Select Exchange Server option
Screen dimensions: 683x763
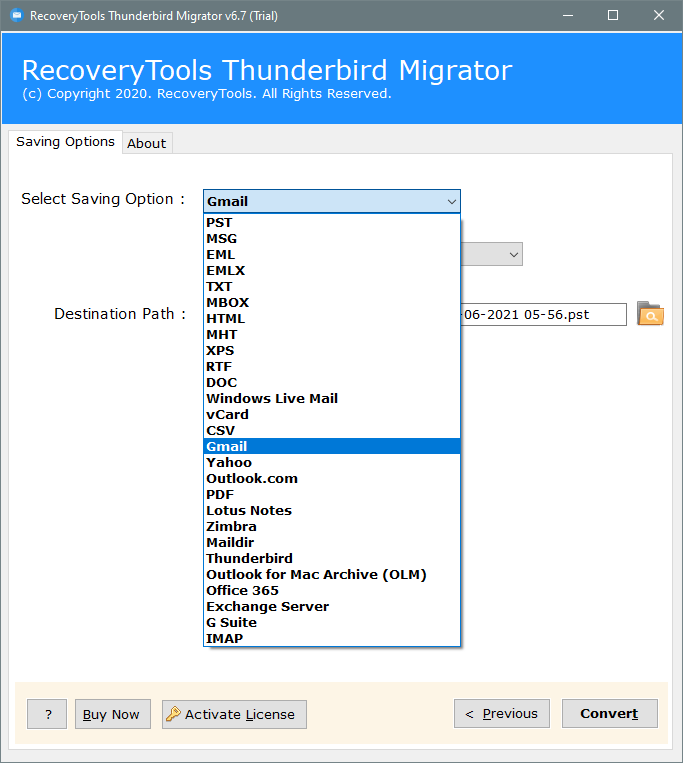tap(332, 606)
